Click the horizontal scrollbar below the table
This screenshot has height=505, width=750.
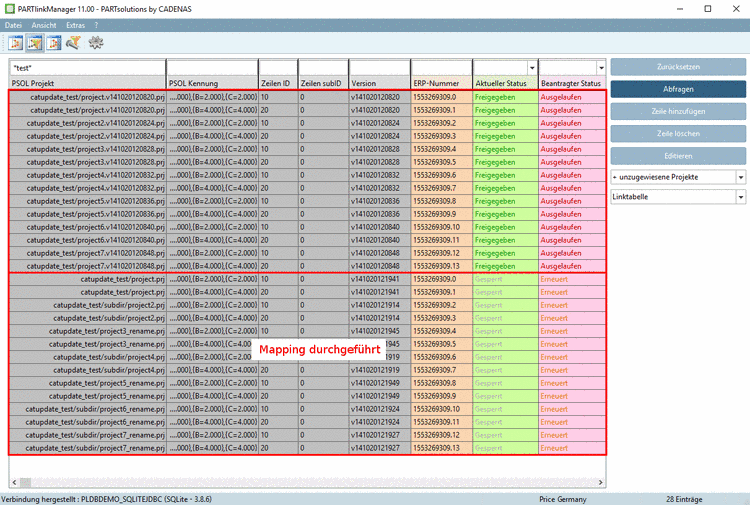pyautogui.click(x=300, y=482)
